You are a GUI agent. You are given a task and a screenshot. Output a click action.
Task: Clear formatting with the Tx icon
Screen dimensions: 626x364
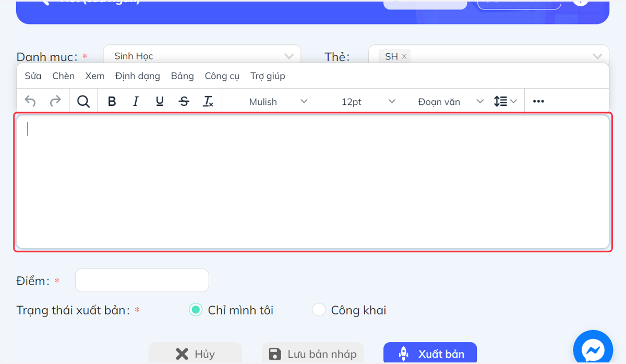(208, 101)
